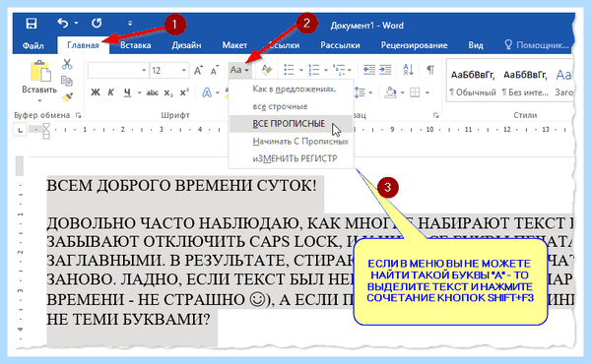
Task: Click the Numbering list icon
Action: click(314, 70)
